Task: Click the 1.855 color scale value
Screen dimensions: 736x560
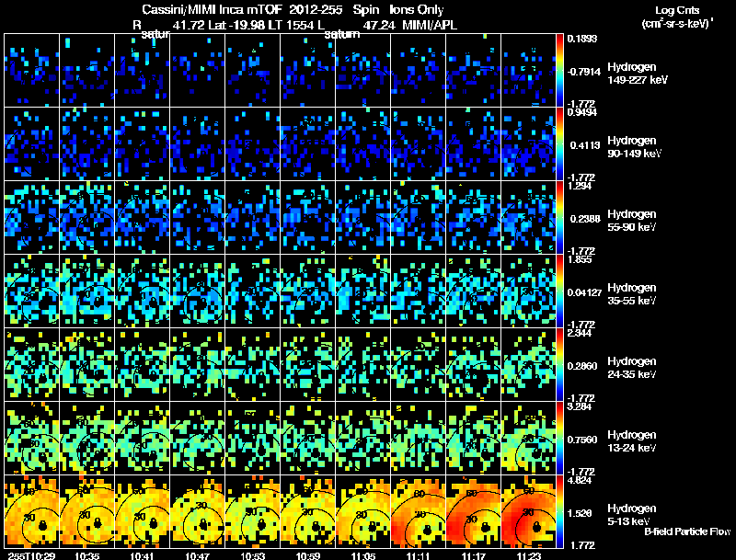Action: click(x=580, y=259)
